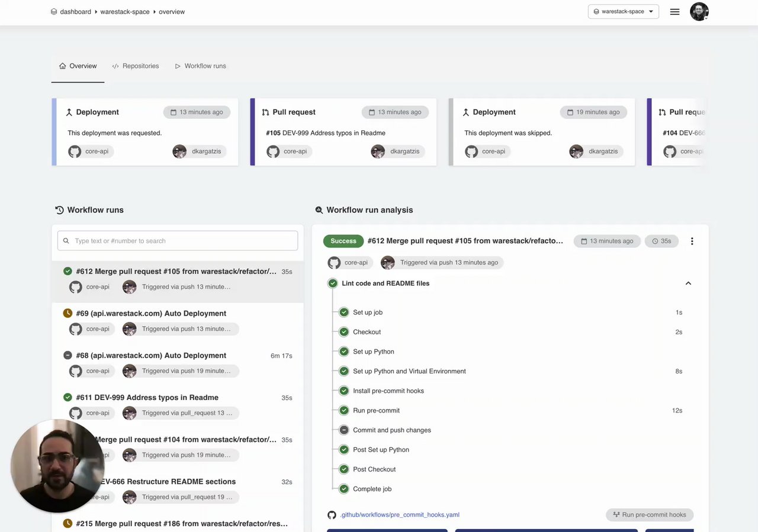Open the warestack-space workspace dropdown
This screenshot has height=532, width=758.
click(623, 11)
